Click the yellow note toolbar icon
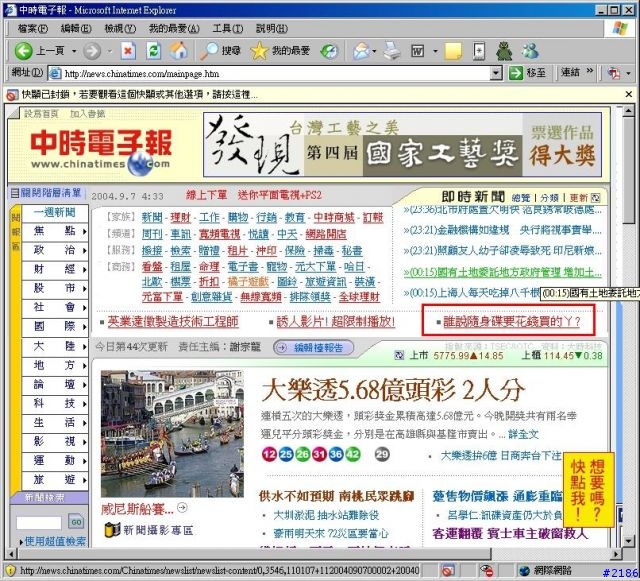 coord(453,51)
